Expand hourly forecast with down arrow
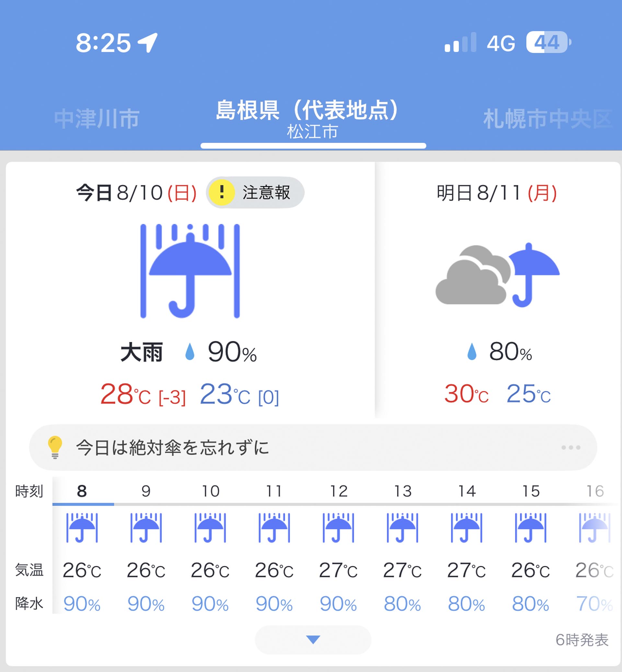 point(313,640)
